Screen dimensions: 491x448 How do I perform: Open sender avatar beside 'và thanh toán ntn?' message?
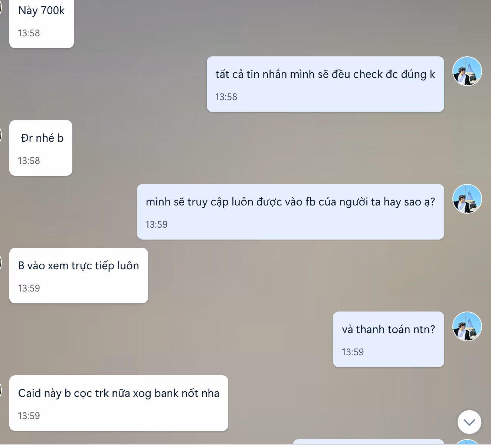click(x=467, y=326)
